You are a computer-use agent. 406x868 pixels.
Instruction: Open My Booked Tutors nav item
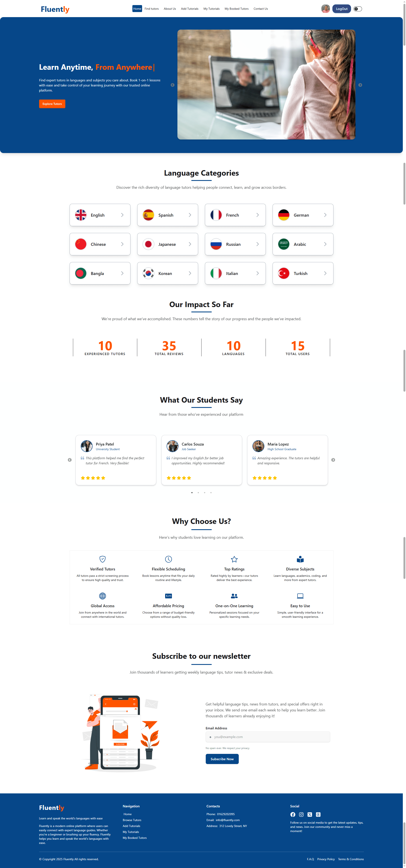pos(236,9)
